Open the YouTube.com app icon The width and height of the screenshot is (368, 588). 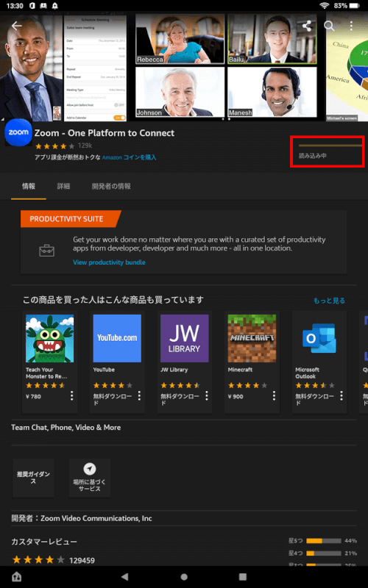pyautogui.click(x=117, y=338)
